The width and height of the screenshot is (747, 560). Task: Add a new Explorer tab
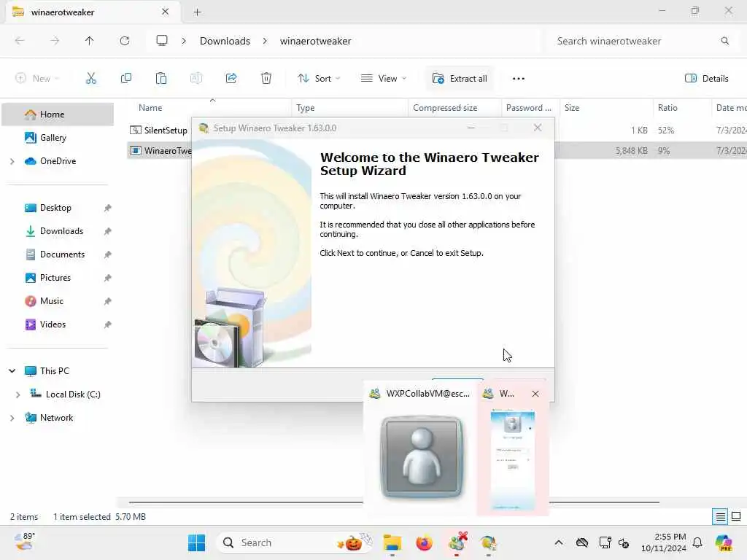[x=197, y=12]
